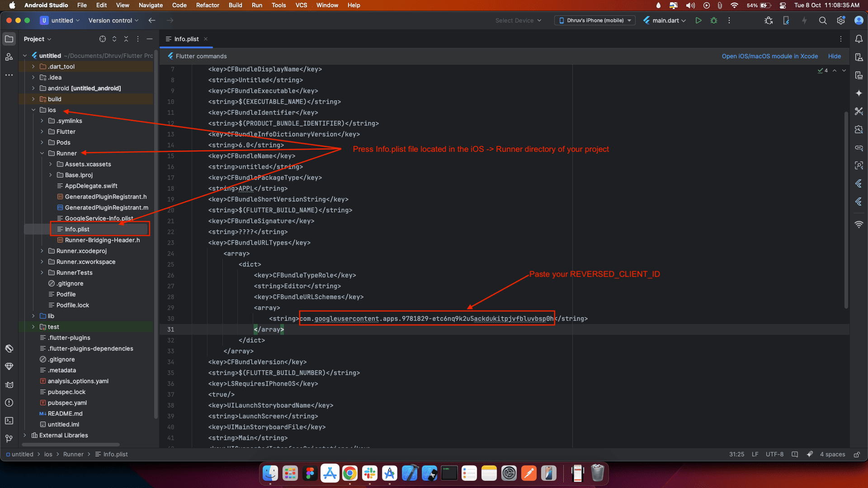Click Open iOS/macOS module in Xcode link
Viewport: 868px width, 488px height.
[x=769, y=56]
